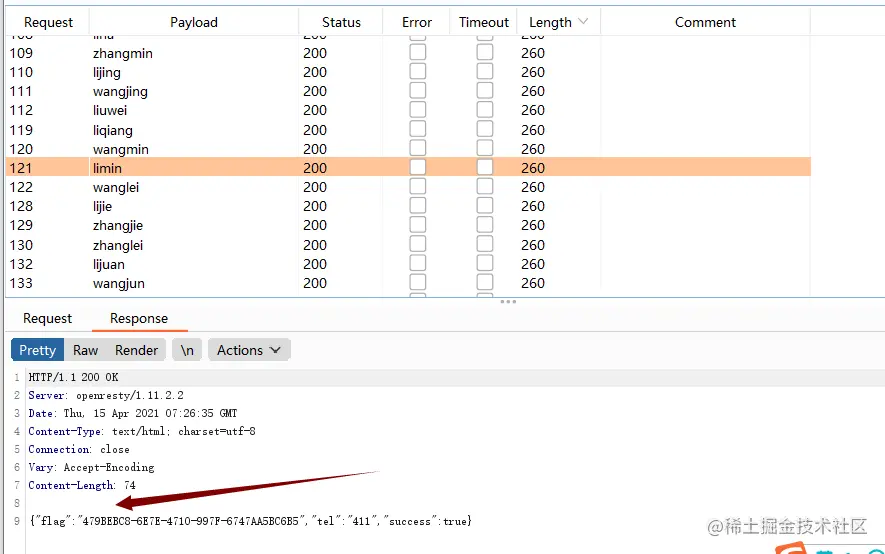
Task: Click the Error column header
Action: pos(417,22)
